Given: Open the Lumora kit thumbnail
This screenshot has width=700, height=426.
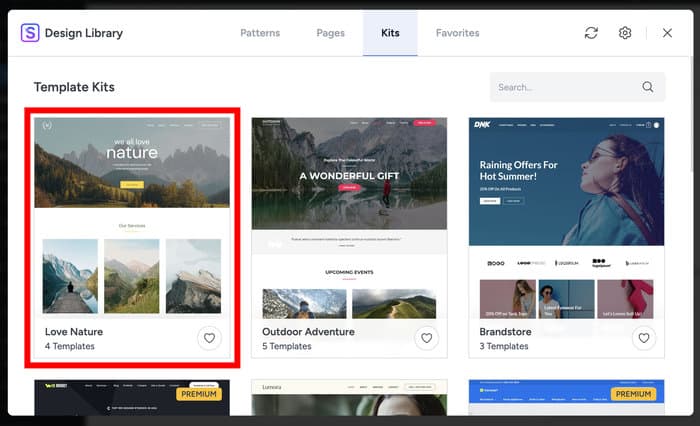Looking at the screenshot, I should pos(349,398).
